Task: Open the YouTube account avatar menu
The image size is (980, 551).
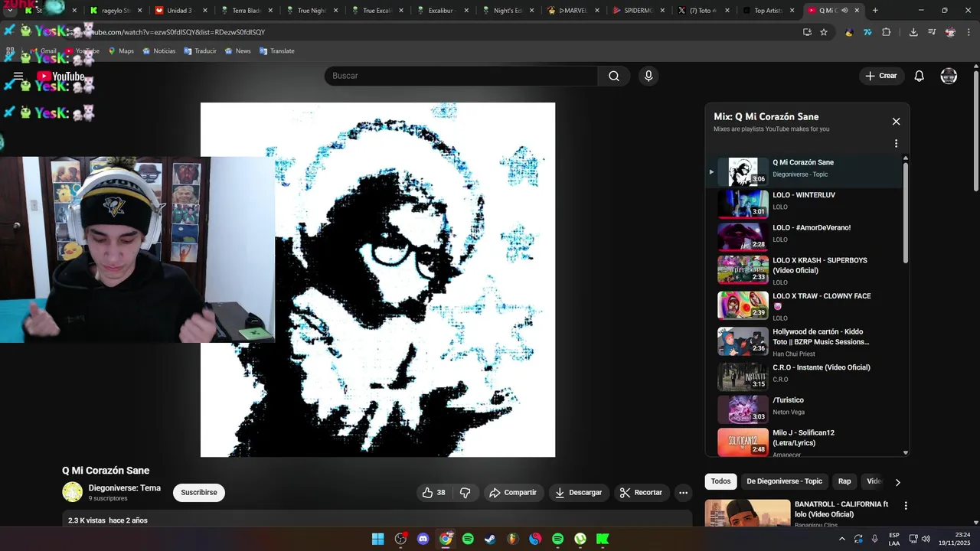Action: [949, 76]
